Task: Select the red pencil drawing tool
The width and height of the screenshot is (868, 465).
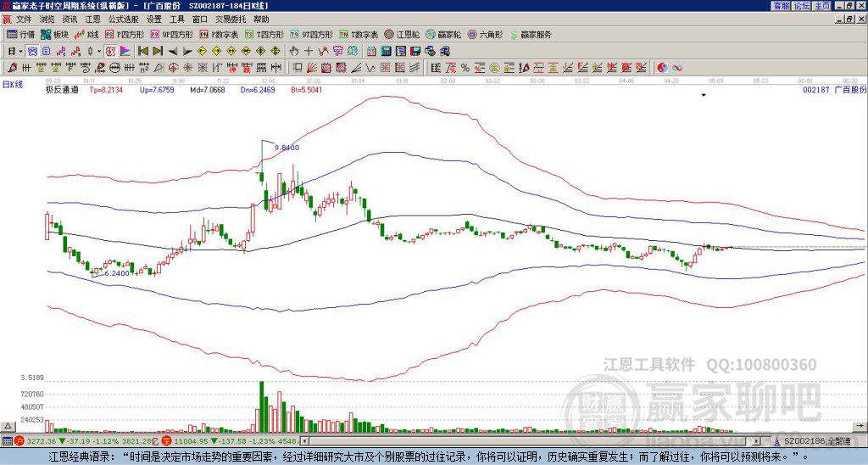Action: [x=11, y=68]
